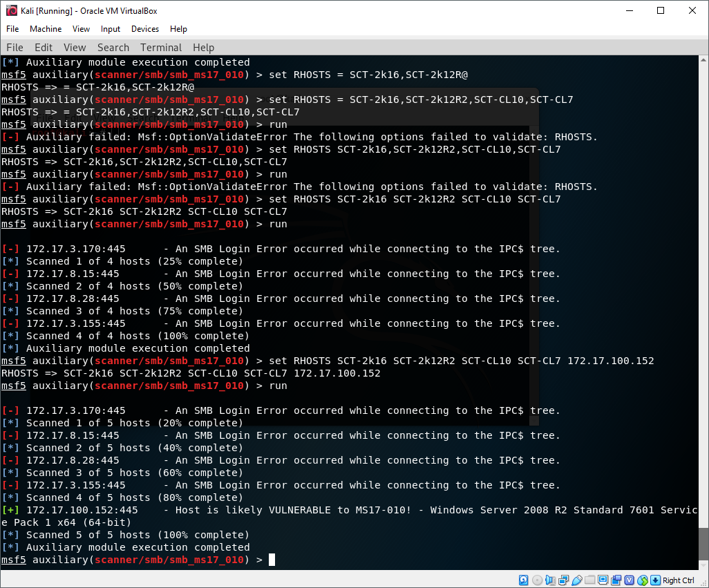Open the VirtualBox Machine menu
Image resolution: width=709 pixels, height=588 pixels.
(x=46, y=29)
